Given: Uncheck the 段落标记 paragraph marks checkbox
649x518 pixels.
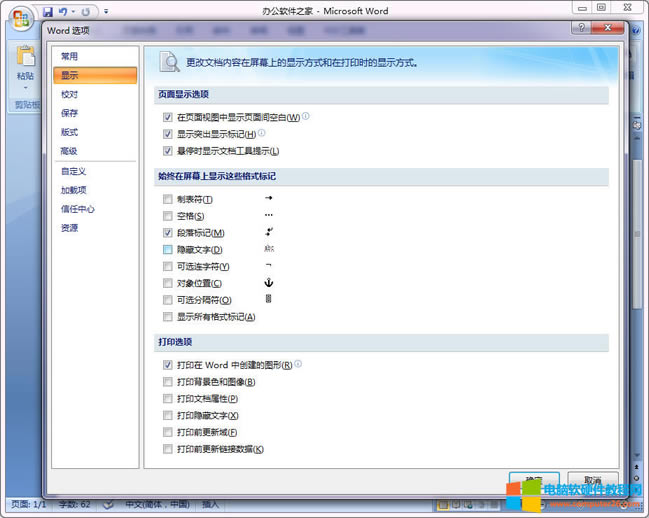Looking at the screenshot, I should 168,233.
